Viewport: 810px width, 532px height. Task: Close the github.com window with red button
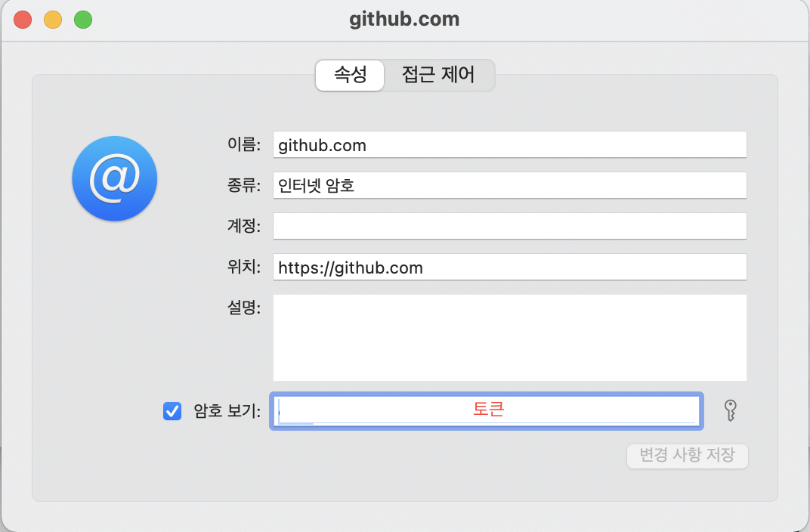click(x=23, y=20)
